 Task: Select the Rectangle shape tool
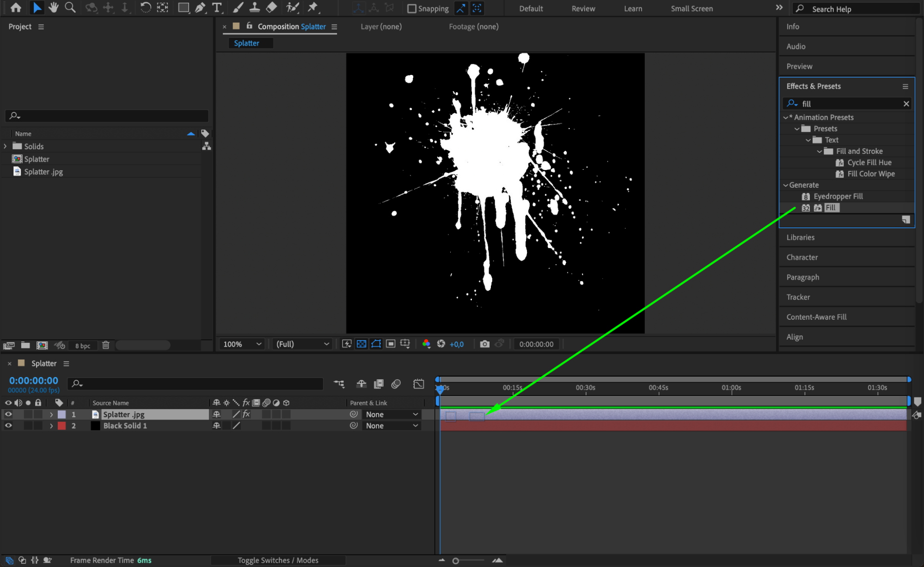[183, 7]
